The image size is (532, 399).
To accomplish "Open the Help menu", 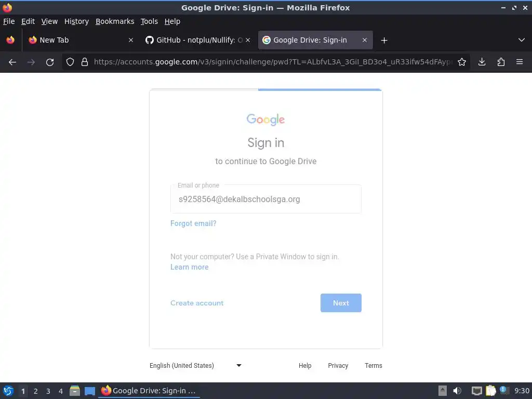I will pyautogui.click(x=172, y=21).
